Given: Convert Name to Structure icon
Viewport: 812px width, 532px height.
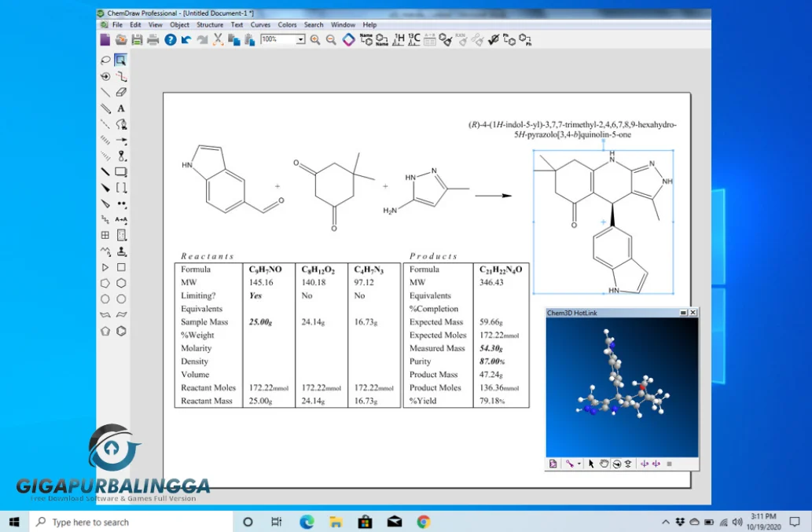Looking at the screenshot, I should click(x=366, y=39).
